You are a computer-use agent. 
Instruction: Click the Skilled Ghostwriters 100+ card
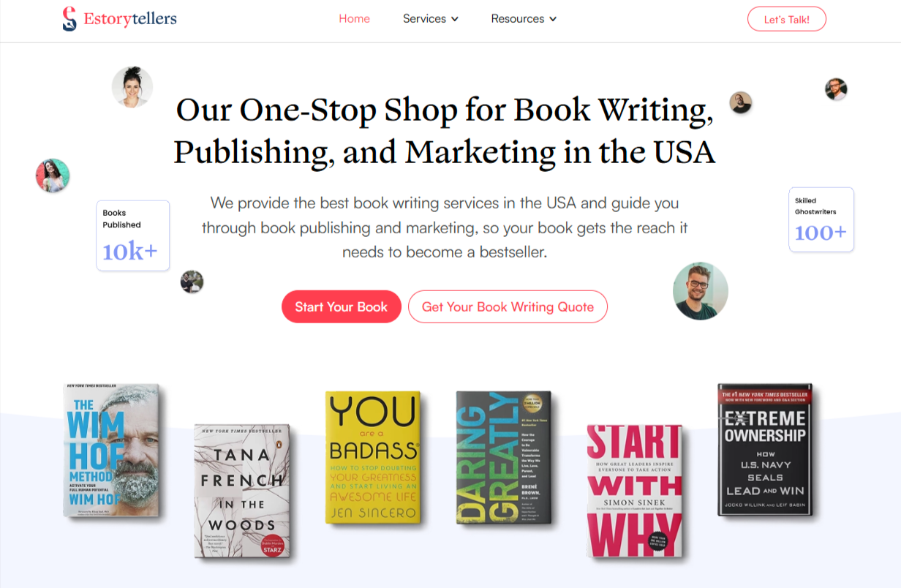click(x=821, y=219)
